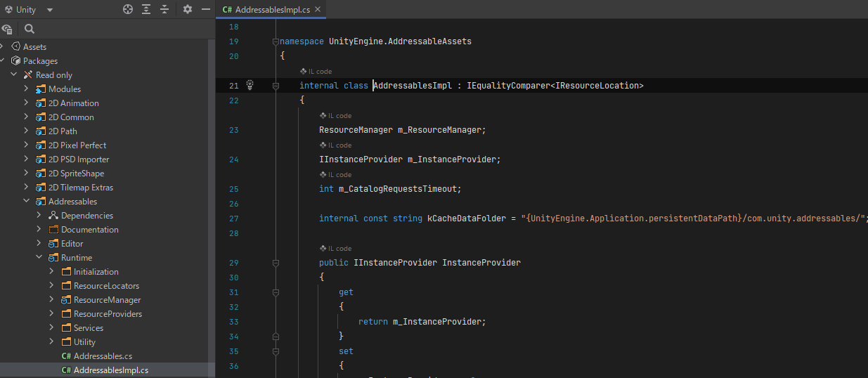Select the ResourceLocators folder
This screenshot has height=378, width=868.
(x=106, y=285)
